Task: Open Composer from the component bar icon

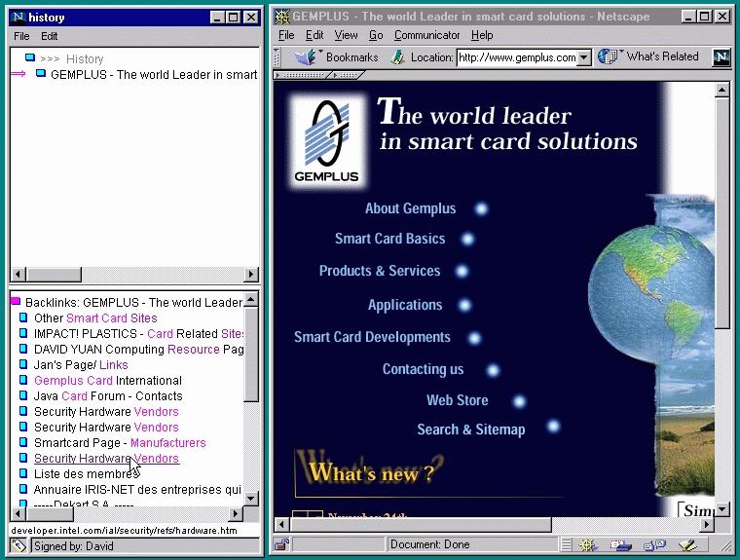Action: pyautogui.click(x=687, y=544)
